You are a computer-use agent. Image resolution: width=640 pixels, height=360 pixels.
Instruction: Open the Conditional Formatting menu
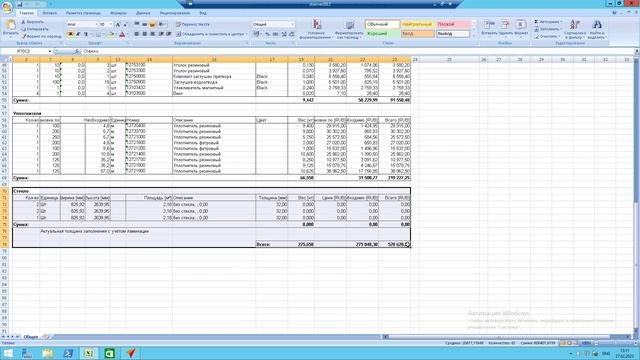coord(317,29)
